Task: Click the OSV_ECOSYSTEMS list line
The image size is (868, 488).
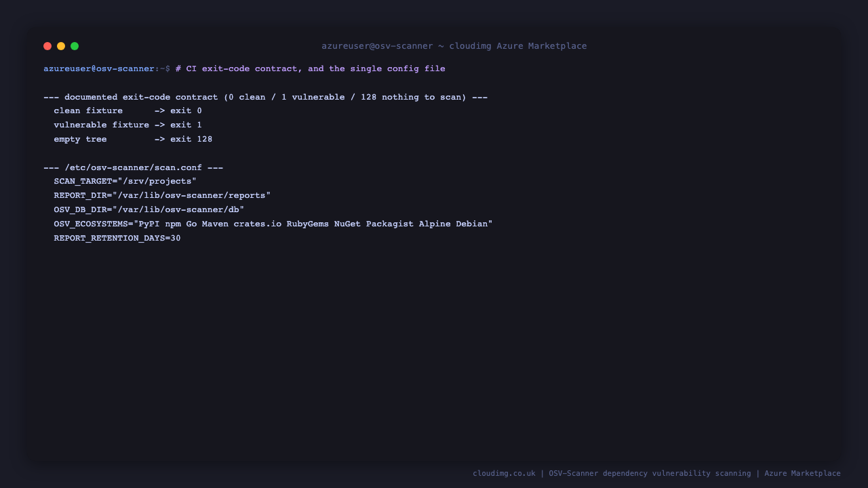Action: 273,224
